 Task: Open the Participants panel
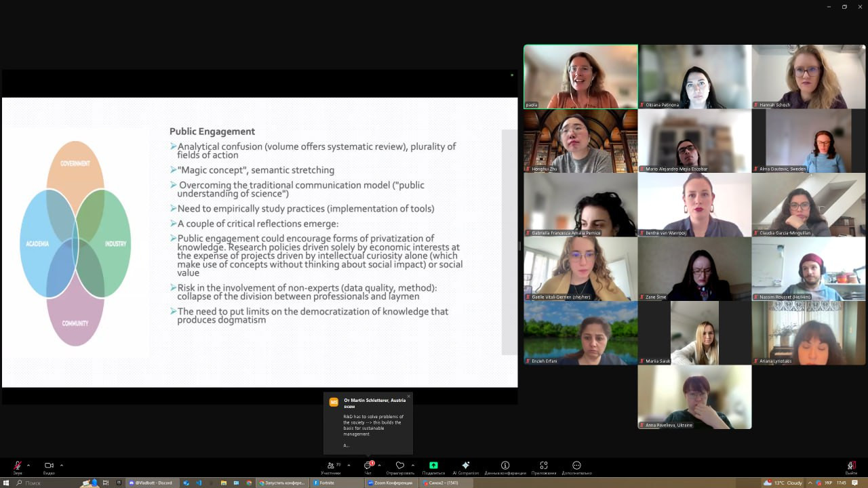(331, 466)
